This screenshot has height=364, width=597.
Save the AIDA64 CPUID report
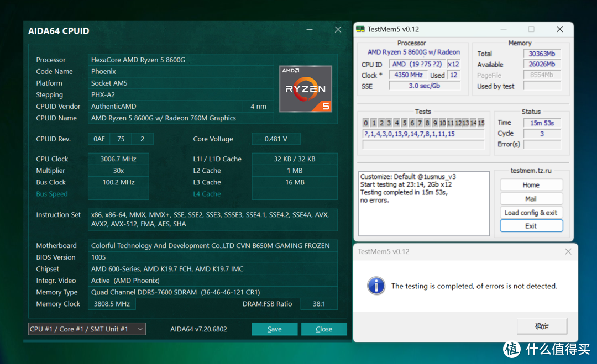pyautogui.click(x=275, y=329)
